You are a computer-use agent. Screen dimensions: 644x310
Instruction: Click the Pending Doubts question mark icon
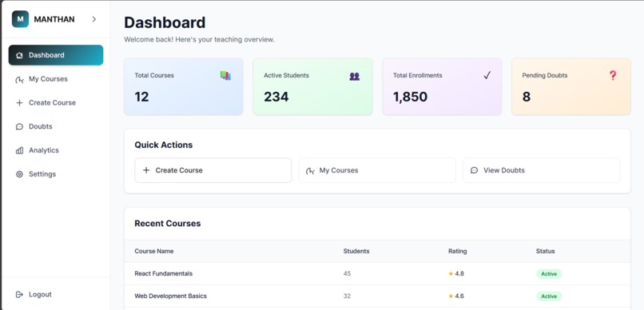pyautogui.click(x=613, y=75)
